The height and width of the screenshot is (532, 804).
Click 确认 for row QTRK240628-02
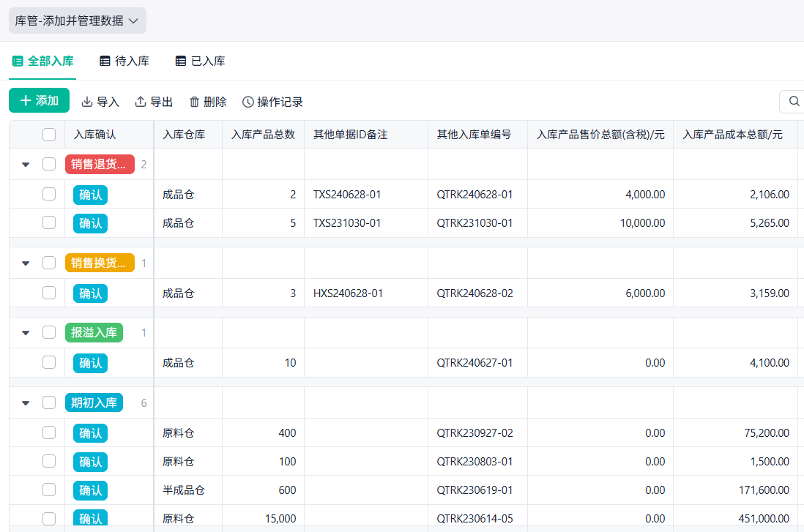[x=90, y=293]
